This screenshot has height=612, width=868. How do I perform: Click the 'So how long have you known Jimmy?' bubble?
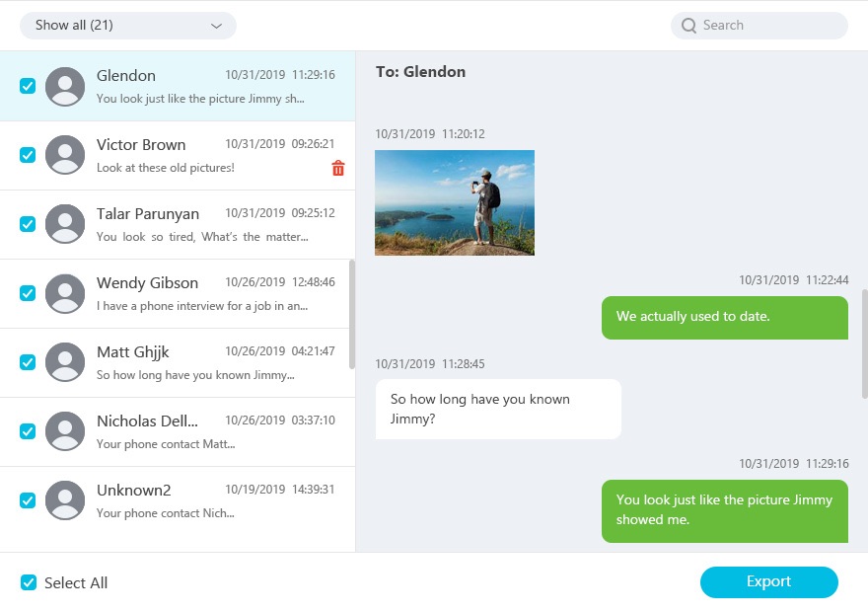point(498,410)
